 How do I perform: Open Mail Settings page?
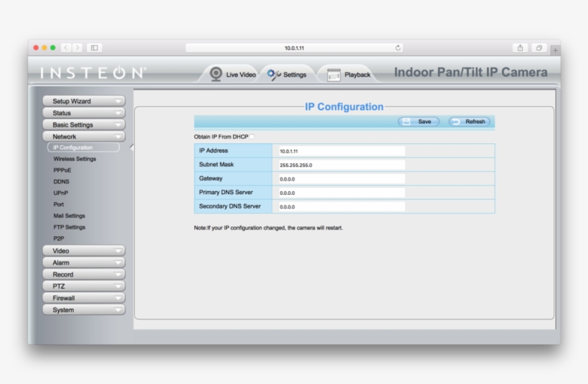point(69,216)
